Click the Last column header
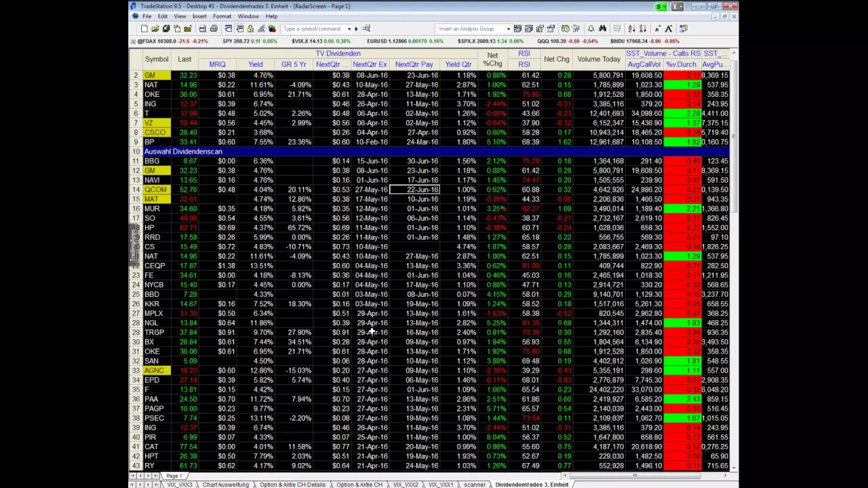The height and width of the screenshot is (488, 868). coord(184,59)
